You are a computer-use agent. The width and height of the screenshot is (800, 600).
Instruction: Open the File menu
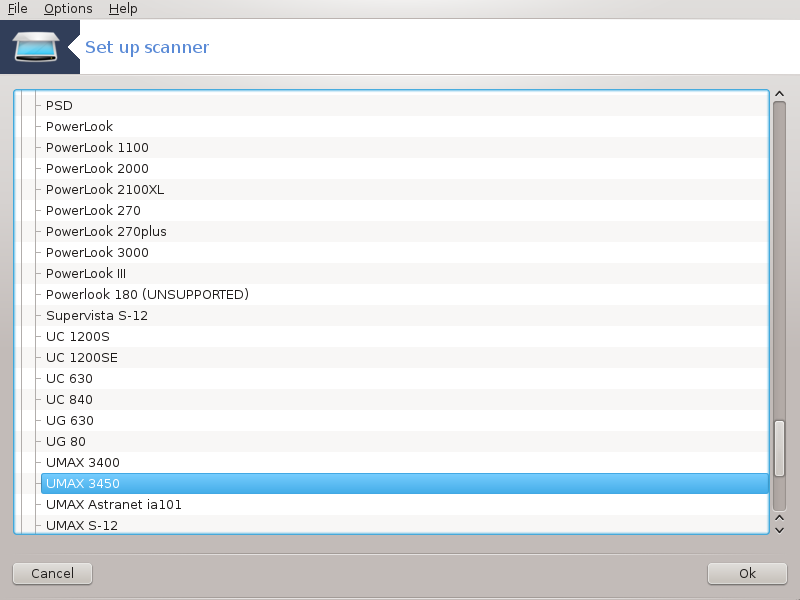point(17,9)
